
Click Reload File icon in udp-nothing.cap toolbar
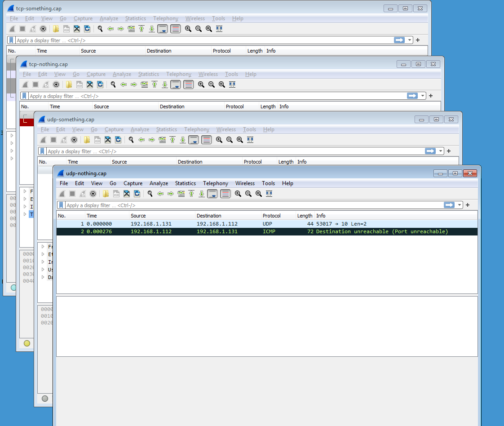pyautogui.click(x=137, y=194)
